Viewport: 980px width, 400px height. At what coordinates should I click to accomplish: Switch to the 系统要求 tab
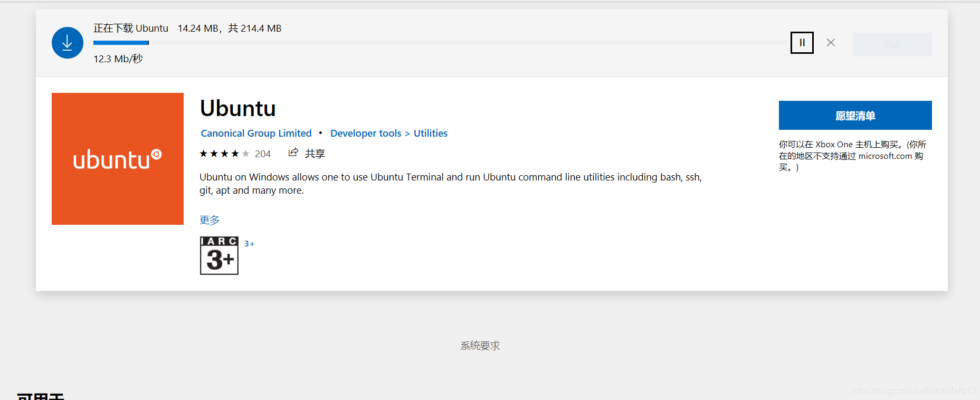click(x=480, y=346)
